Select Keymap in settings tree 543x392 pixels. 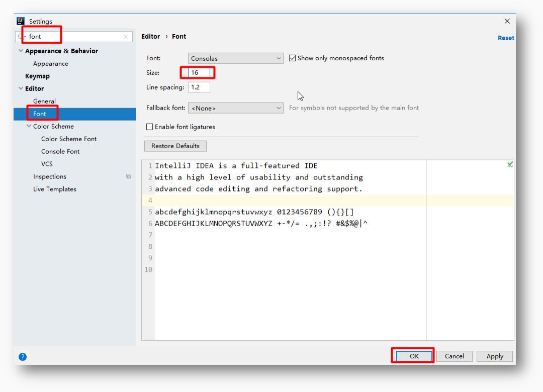(37, 76)
